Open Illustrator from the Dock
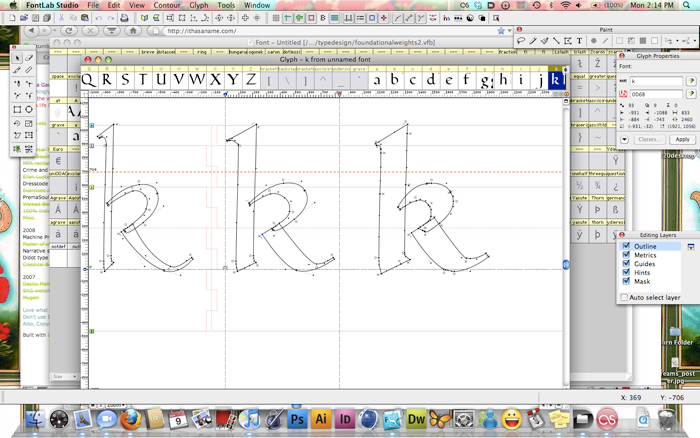 (321, 419)
